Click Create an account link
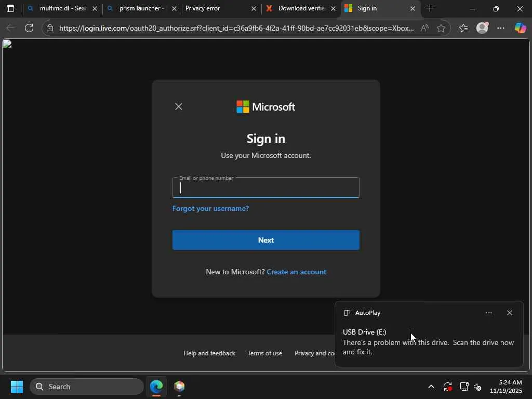Viewport: 532px width, 399px height. click(297, 272)
